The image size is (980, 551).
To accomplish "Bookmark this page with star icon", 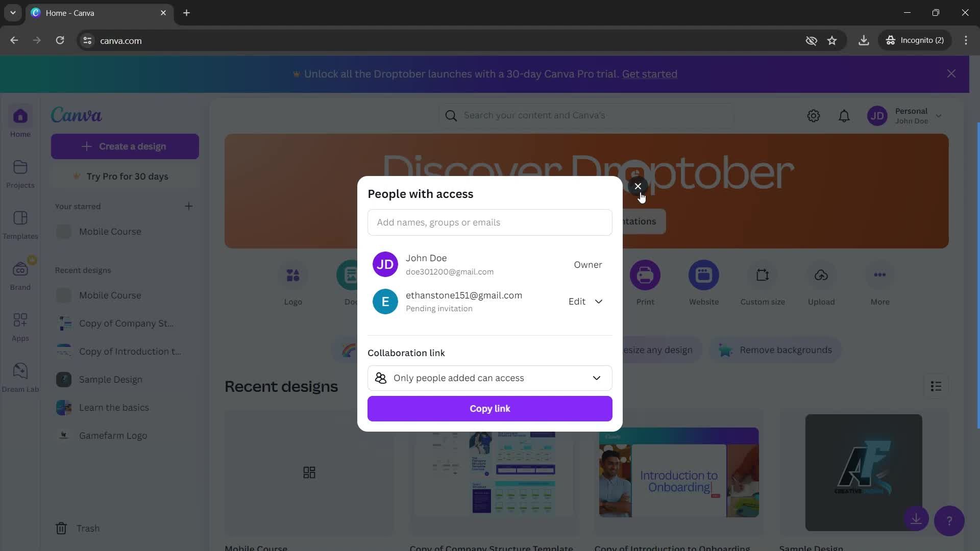I will tap(832, 40).
